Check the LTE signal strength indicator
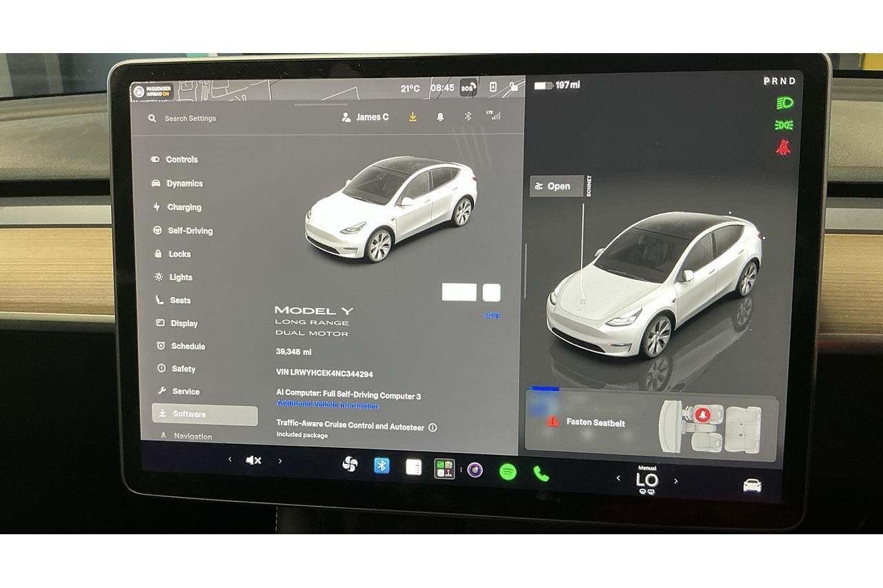 [x=493, y=115]
